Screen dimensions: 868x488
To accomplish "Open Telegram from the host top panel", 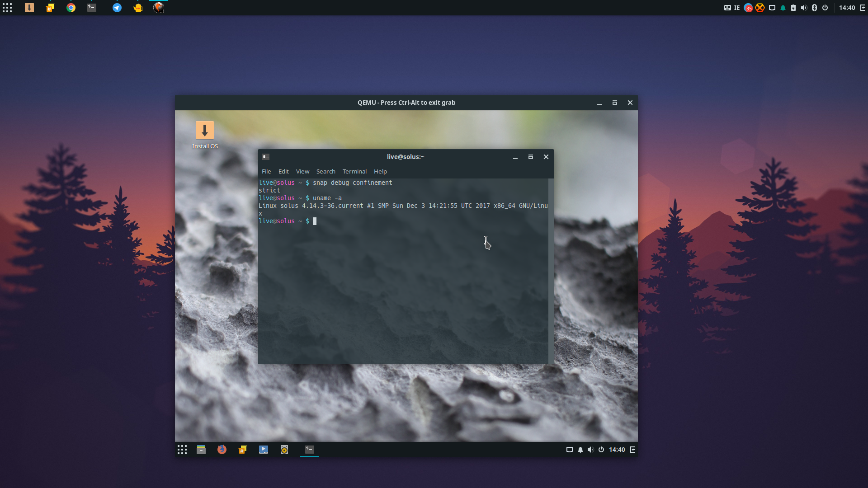I will click(x=117, y=8).
